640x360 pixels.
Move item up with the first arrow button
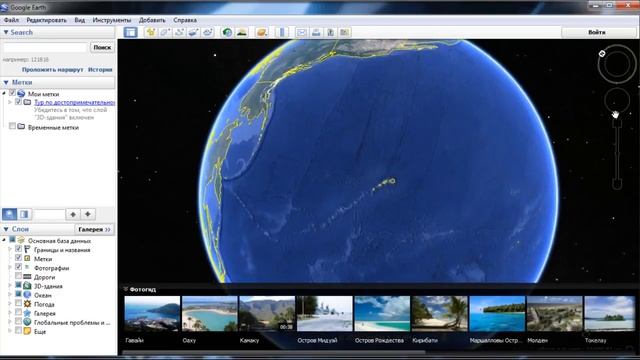pyautogui.click(x=73, y=214)
